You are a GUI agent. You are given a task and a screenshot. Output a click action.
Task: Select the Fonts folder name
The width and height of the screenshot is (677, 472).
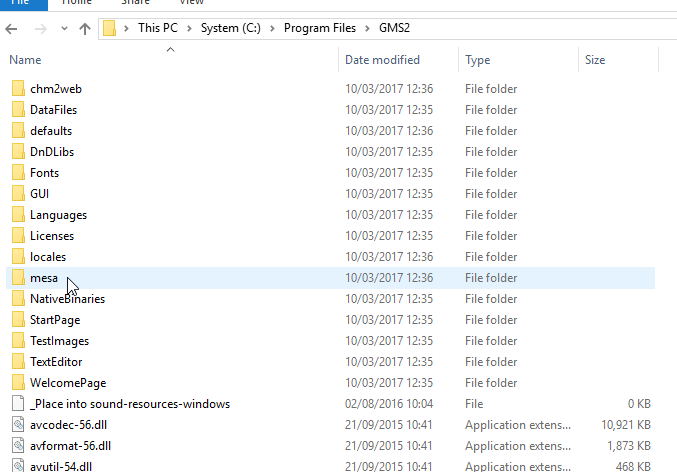point(44,173)
